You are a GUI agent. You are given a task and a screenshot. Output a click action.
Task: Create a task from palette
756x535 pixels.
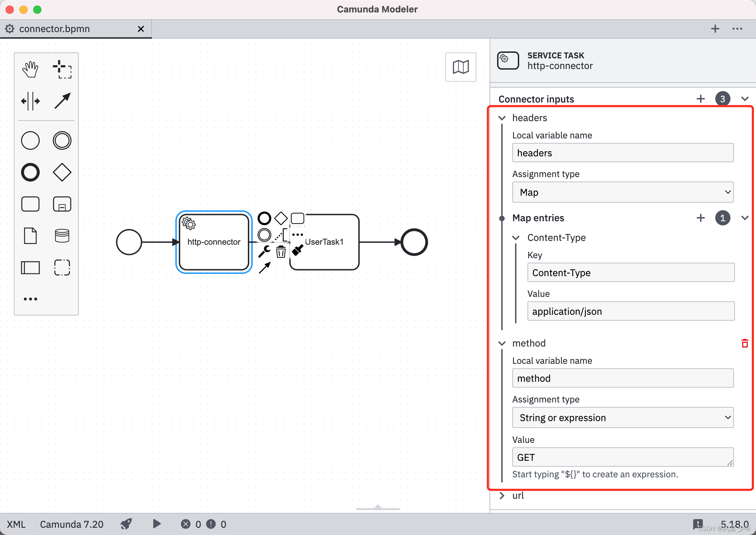tap(30, 204)
